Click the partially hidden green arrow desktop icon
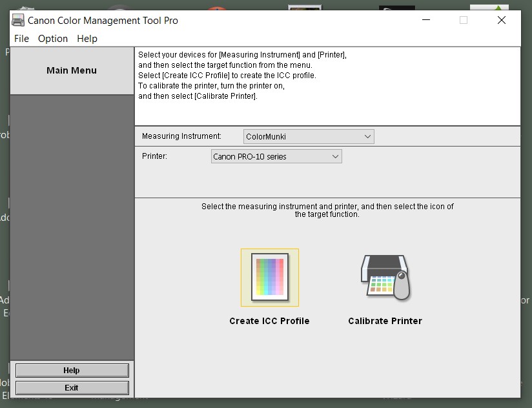Image resolution: width=532 pixels, height=408 pixels. point(489,7)
